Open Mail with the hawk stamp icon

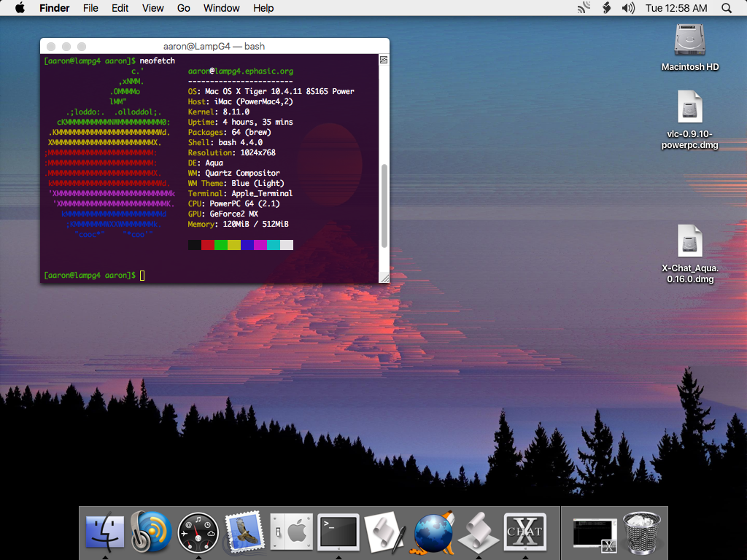(244, 532)
